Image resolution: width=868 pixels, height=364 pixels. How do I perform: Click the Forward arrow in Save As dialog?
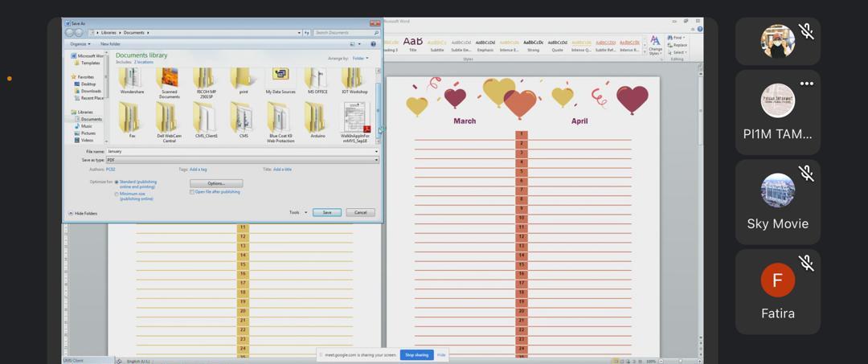[x=79, y=33]
